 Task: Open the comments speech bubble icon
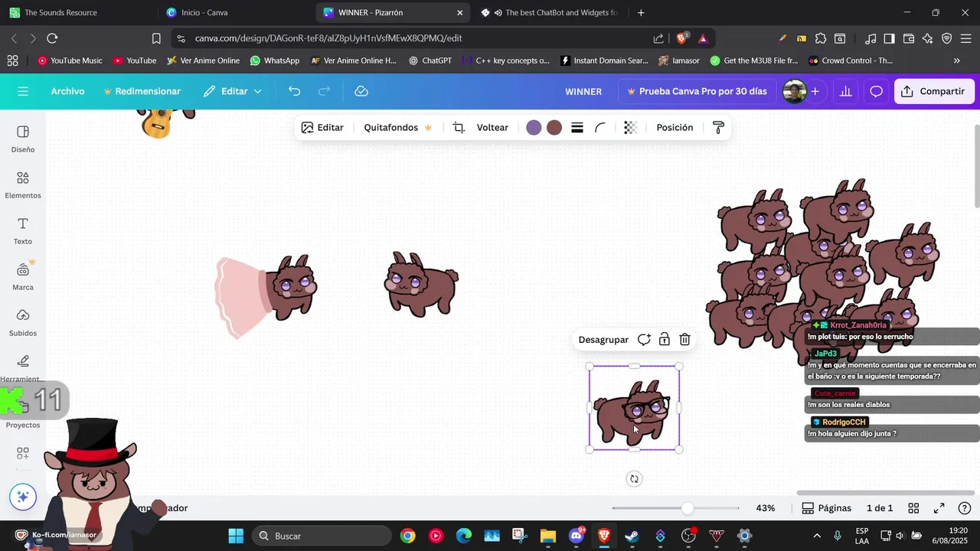[x=877, y=91]
